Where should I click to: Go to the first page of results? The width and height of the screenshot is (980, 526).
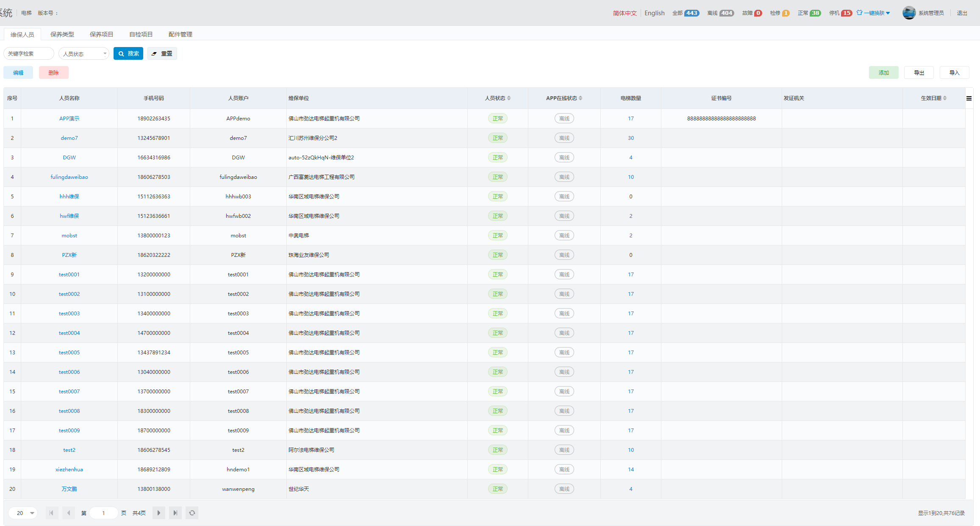[52, 513]
